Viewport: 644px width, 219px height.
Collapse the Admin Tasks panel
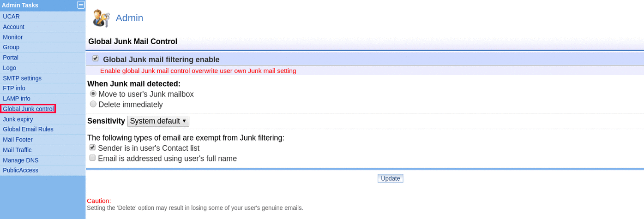tap(81, 5)
